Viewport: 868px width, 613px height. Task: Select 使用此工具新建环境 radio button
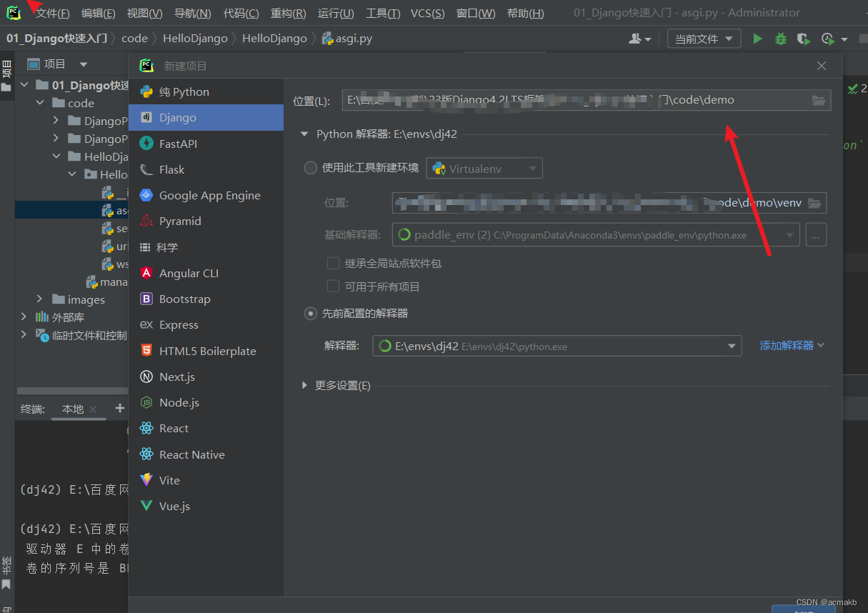[x=311, y=168]
